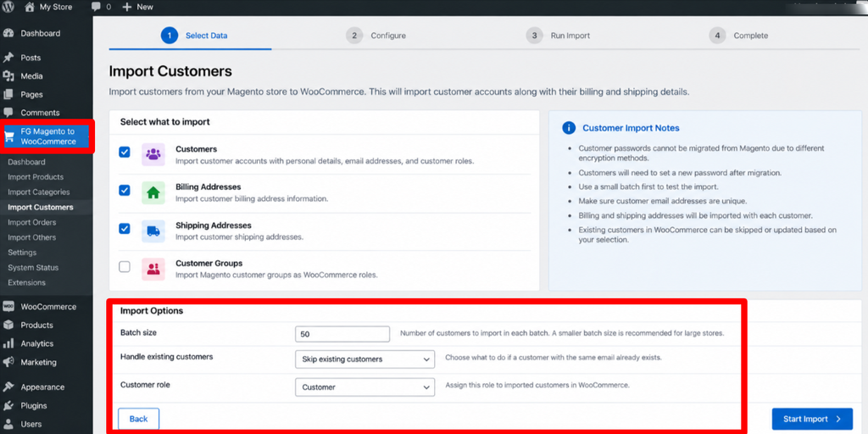The width and height of the screenshot is (868, 434).
Task: Click the purple Customers group icon
Action: click(x=153, y=154)
